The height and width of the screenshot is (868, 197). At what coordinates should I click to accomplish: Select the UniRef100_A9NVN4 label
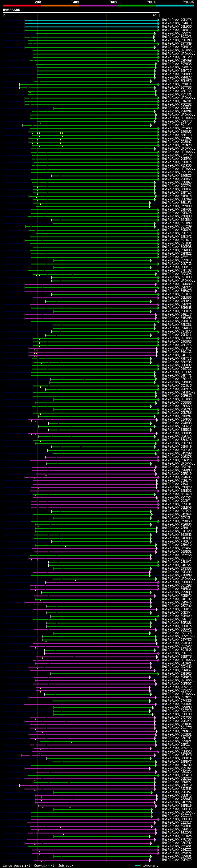[x=177, y=111]
